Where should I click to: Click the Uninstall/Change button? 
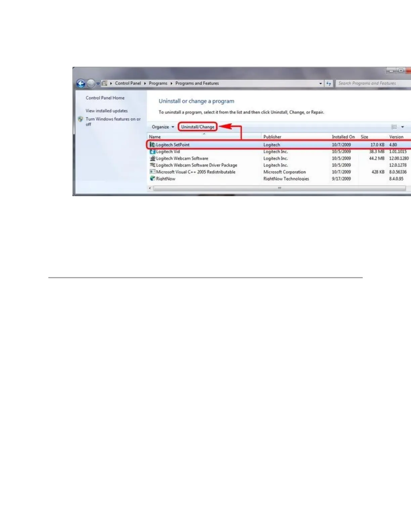(x=198, y=127)
